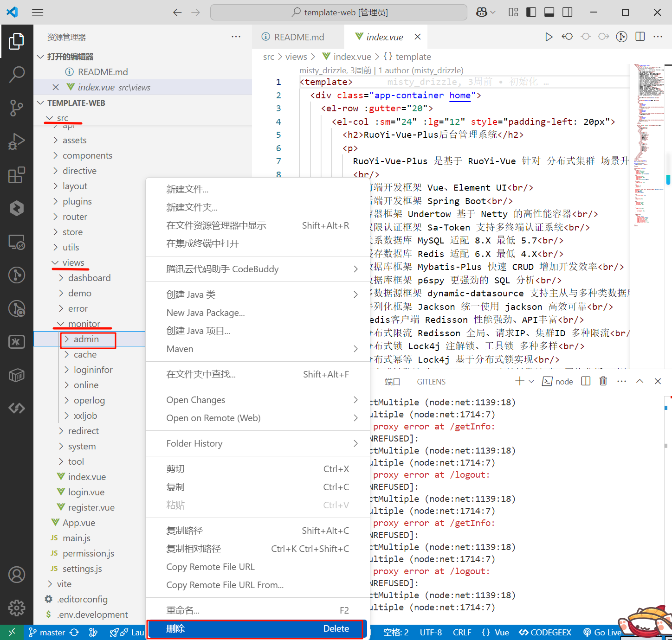Add a new terminal with plus icon
The image size is (672, 640).
[x=520, y=381]
